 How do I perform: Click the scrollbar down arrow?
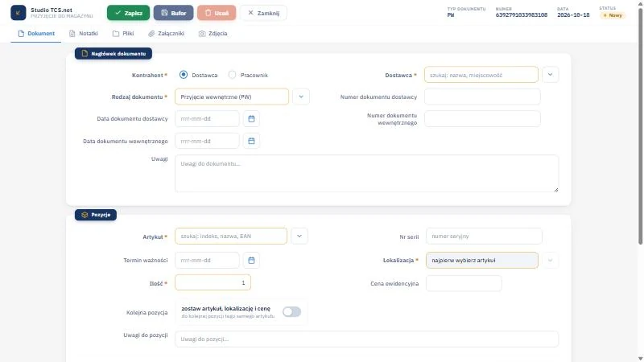(640, 359)
